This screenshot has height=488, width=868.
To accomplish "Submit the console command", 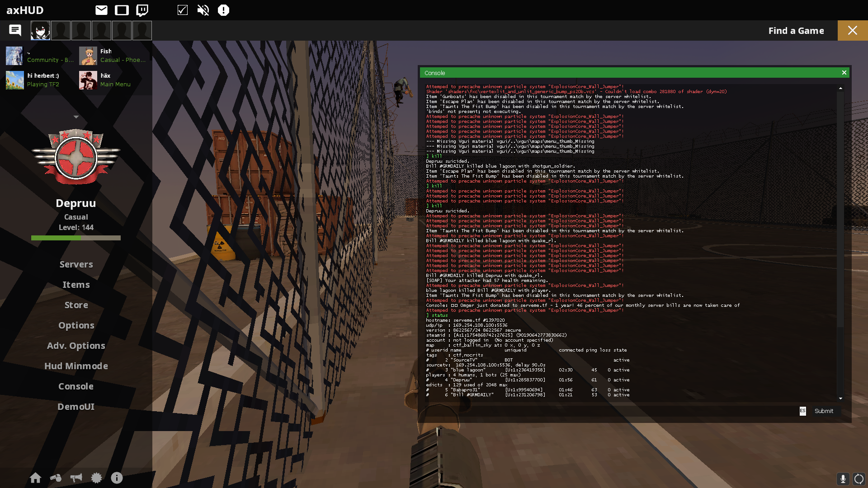I will coord(824,411).
